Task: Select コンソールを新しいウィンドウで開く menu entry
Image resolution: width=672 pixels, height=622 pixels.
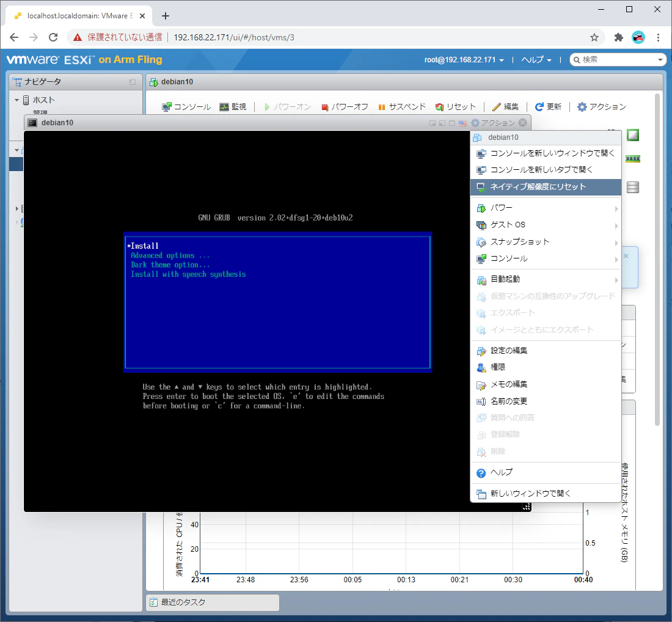Action: point(546,153)
